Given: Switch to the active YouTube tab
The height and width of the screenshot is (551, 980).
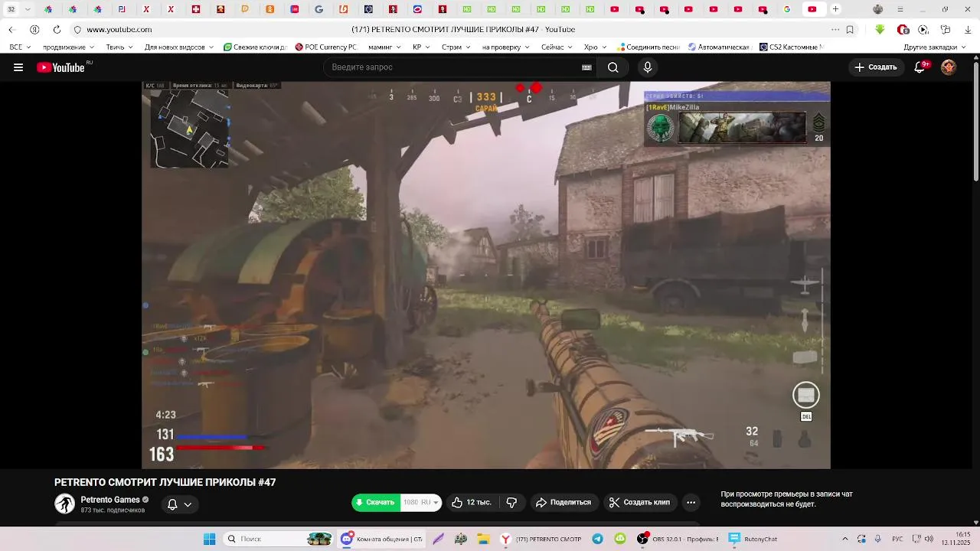Looking at the screenshot, I should click(812, 9).
